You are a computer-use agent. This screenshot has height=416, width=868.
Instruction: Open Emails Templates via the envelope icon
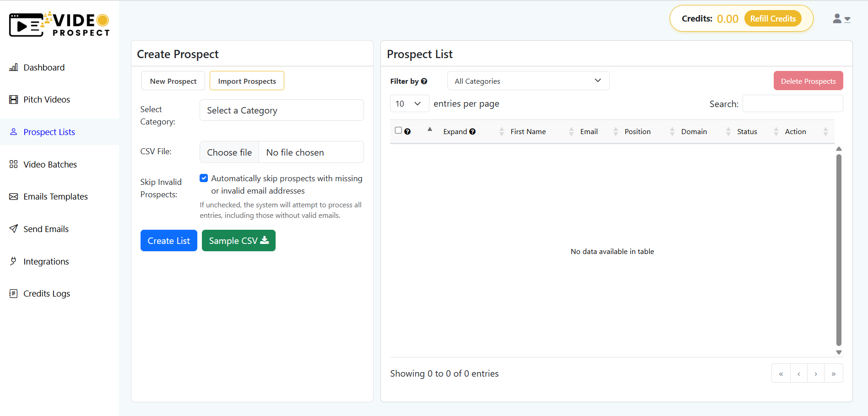(x=14, y=196)
